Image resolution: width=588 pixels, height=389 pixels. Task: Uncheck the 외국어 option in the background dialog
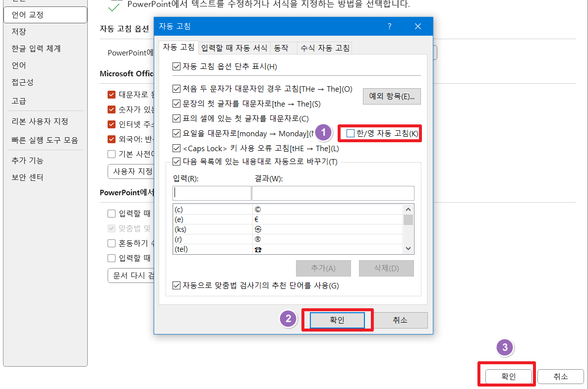(112, 140)
